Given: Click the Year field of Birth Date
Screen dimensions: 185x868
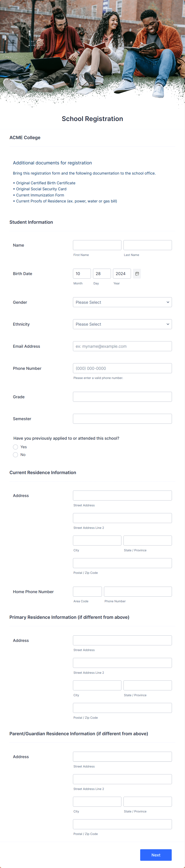Looking at the screenshot, I should (x=122, y=273).
